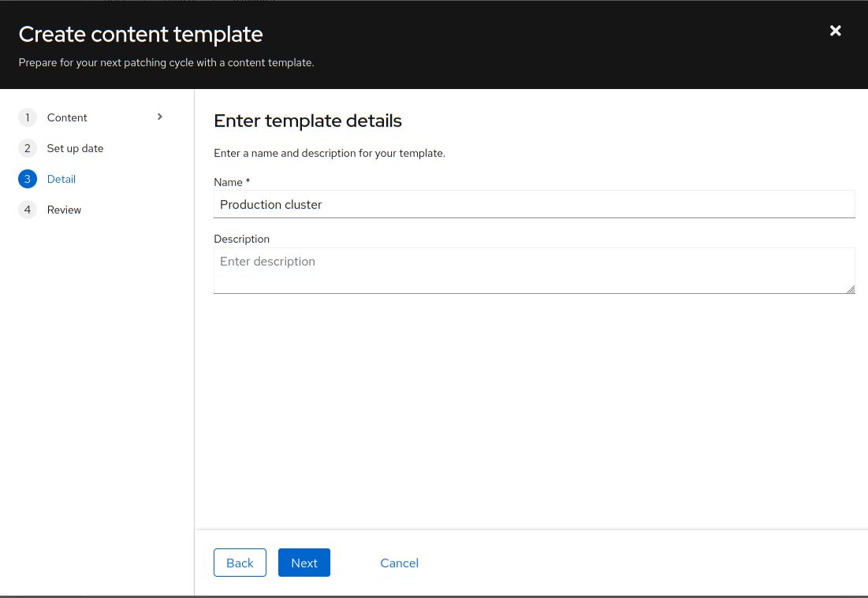Grab the description box resize handle

click(850, 289)
